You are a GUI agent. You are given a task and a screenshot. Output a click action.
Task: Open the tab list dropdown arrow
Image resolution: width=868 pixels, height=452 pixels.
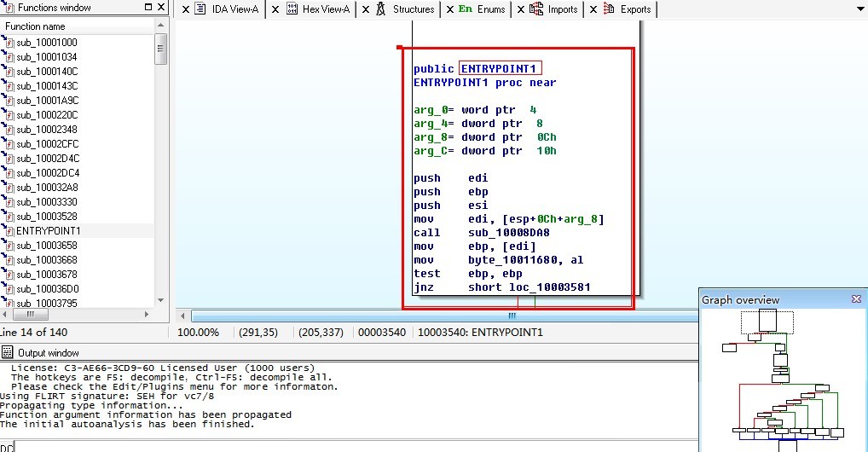[x=859, y=9]
